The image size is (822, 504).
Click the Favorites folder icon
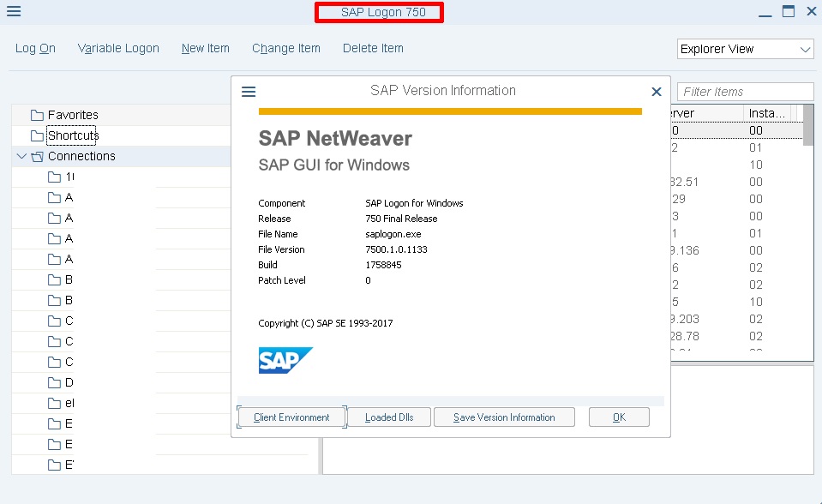point(37,115)
